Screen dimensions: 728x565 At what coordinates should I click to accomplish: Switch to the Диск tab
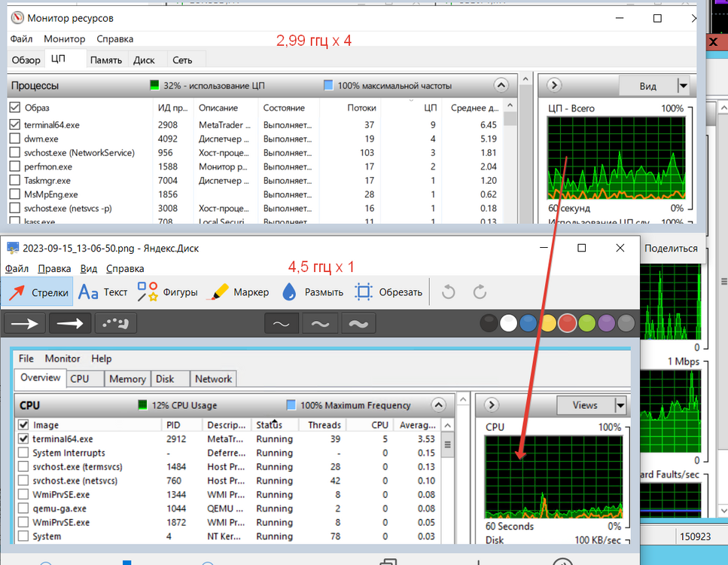click(144, 60)
